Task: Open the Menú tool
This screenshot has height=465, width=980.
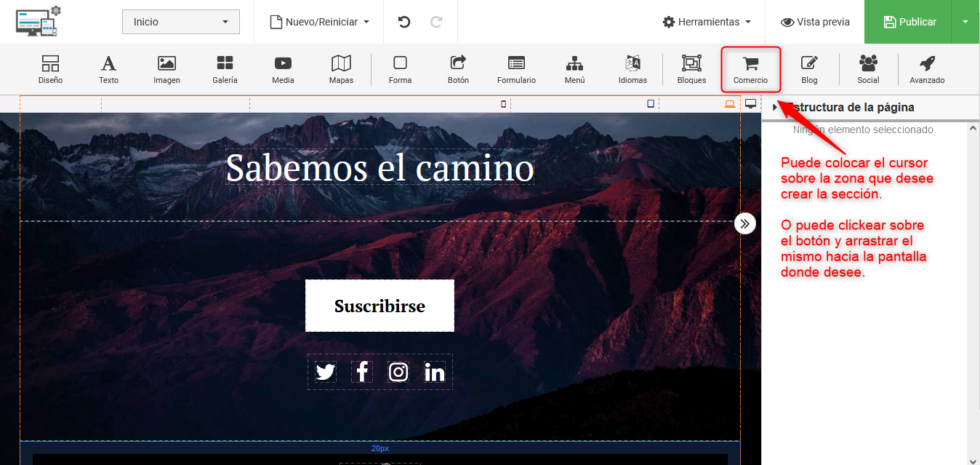Action: (x=574, y=70)
